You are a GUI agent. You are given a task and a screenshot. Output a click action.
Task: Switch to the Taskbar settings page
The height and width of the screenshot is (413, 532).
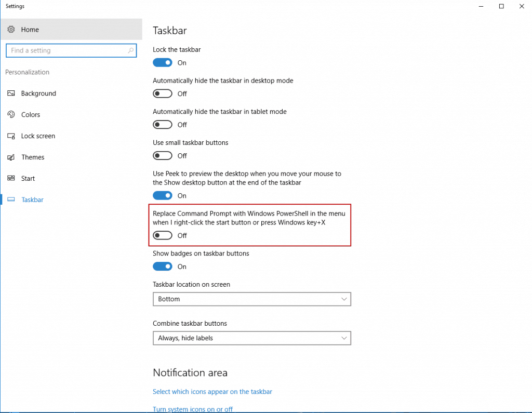[32, 199]
